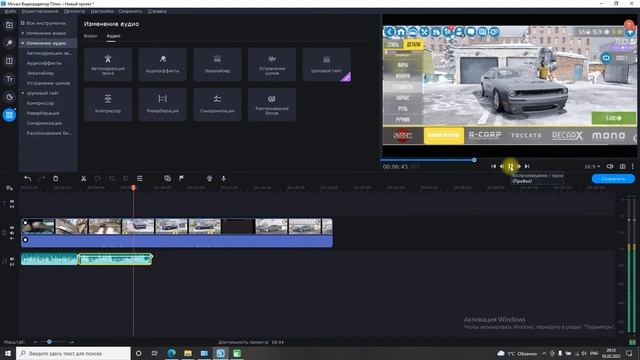Click the timeline zoom scale slider
The height and width of the screenshot is (360, 640).
coord(49,342)
